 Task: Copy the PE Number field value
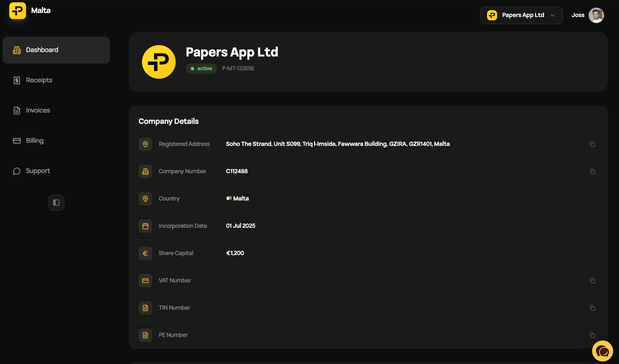592,335
